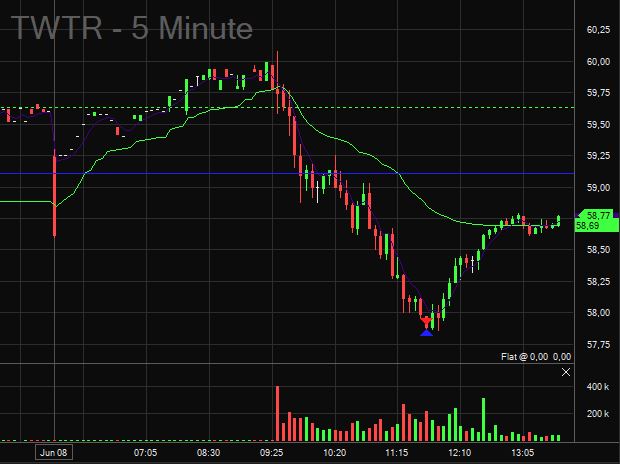This screenshot has width=620, height=464.
Task: Click the 07:05 time axis label
Action: pos(145,452)
